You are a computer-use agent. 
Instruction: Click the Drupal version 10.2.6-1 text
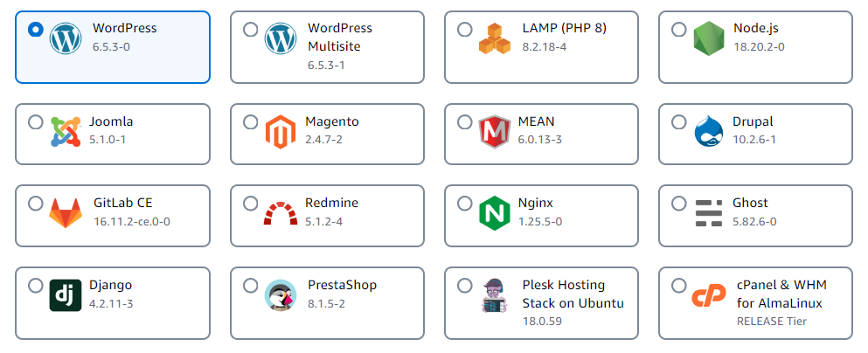coord(754,140)
